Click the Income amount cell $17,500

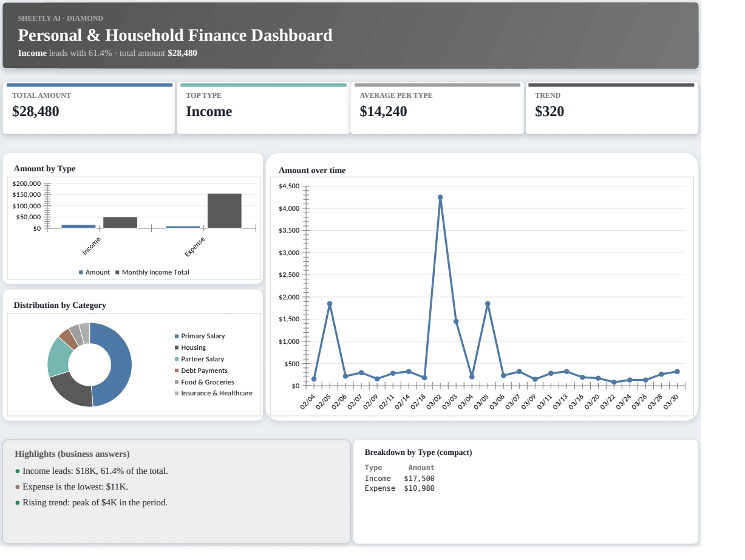[x=419, y=479]
